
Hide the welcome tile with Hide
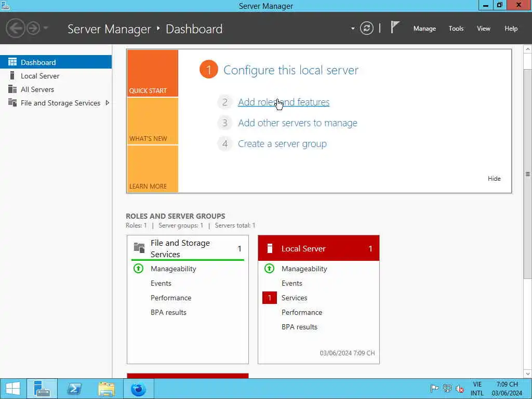[494, 179]
